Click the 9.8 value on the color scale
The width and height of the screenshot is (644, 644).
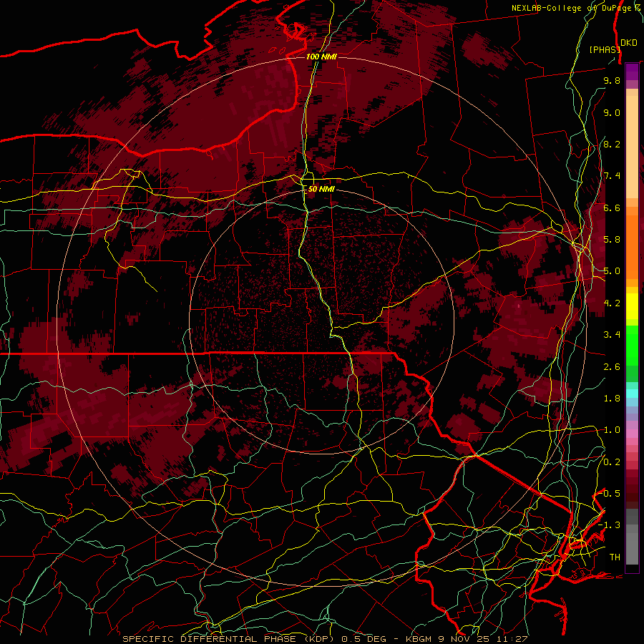pyautogui.click(x=612, y=80)
